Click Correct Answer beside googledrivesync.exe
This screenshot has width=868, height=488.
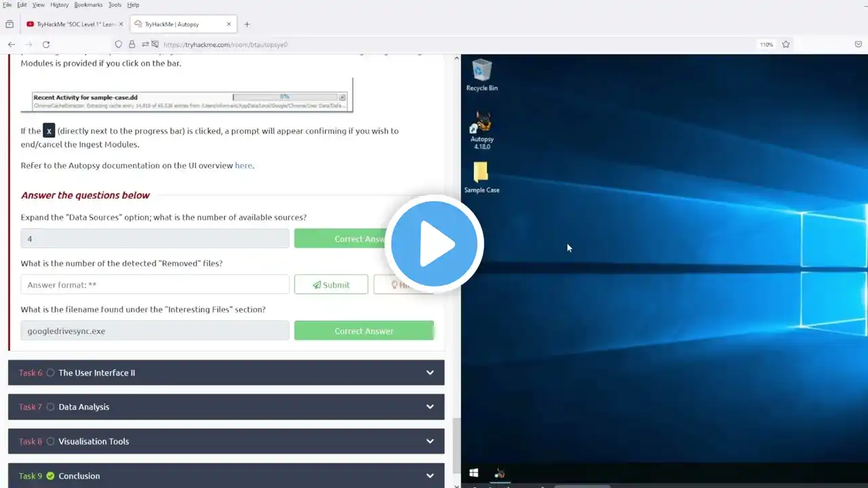[363, 331]
